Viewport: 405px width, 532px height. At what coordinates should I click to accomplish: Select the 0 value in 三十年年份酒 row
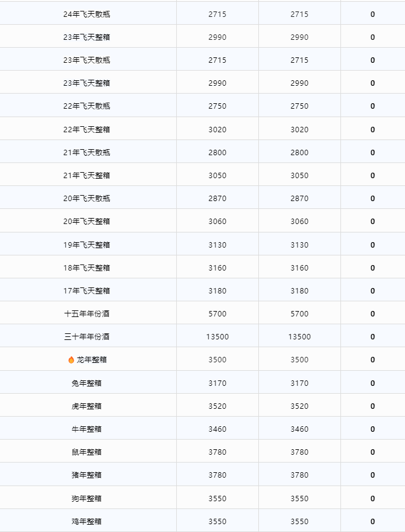(x=373, y=336)
